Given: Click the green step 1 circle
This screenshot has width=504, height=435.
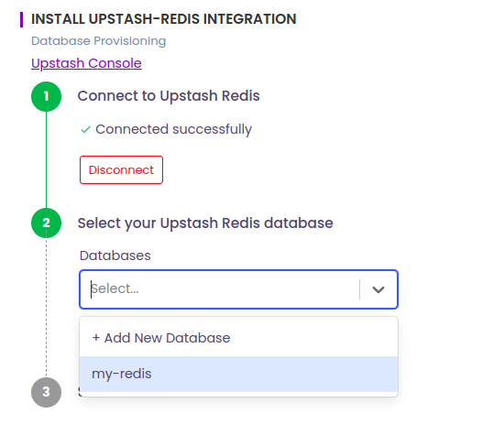Looking at the screenshot, I should [x=47, y=96].
